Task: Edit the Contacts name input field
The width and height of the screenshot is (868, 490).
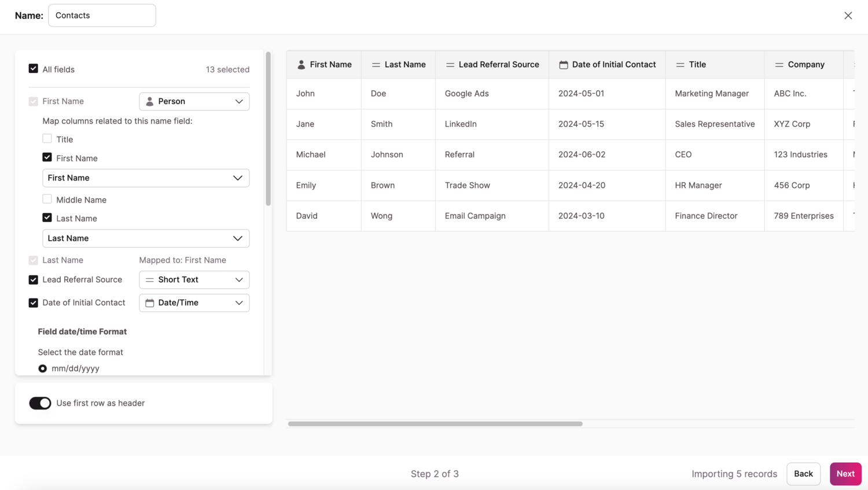Action: 102,16
